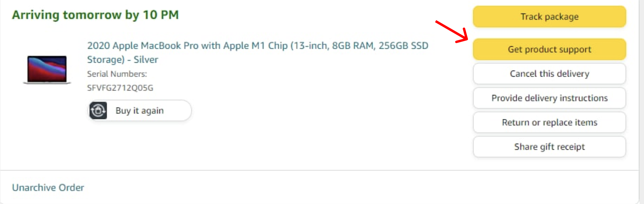Select Cancel this delivery
The width and height of the screenshot is (644, 204).
point(549,74)
